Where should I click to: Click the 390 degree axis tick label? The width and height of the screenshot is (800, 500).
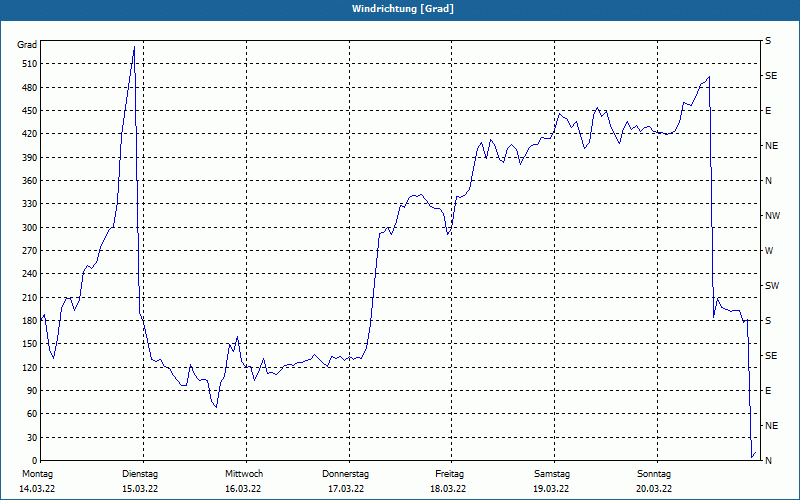[30, 158]
